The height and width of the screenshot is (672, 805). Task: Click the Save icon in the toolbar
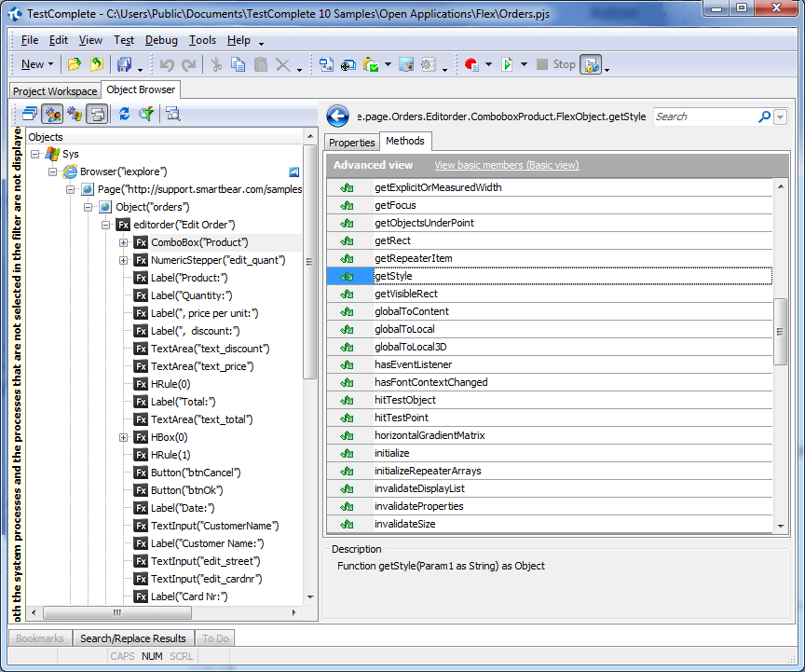coord(126,64)
